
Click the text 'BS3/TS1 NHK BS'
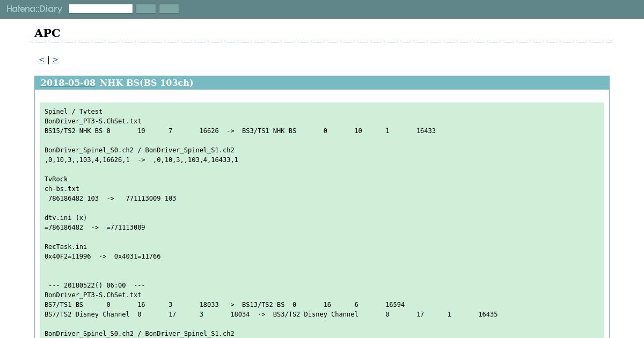[x=269, y=131]
